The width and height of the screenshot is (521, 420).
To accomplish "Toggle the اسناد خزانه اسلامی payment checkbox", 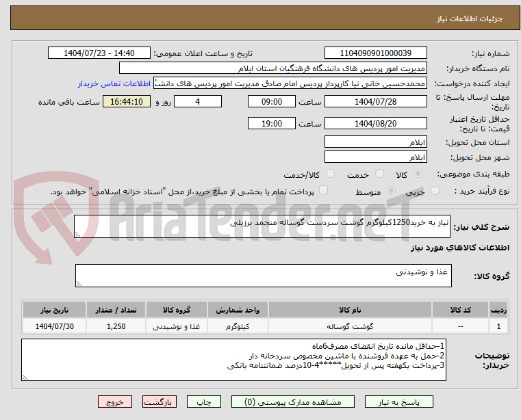I will [x=323, y=190].
